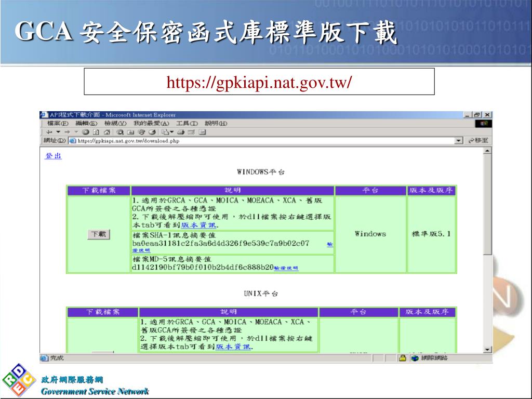This screenshot has width=532, height=399.
Task: Open the Favorites folder icon
Action: (130, 132)
